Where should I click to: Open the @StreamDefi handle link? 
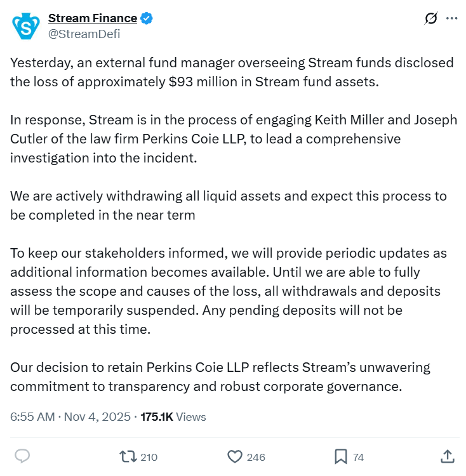click(84, 34)
